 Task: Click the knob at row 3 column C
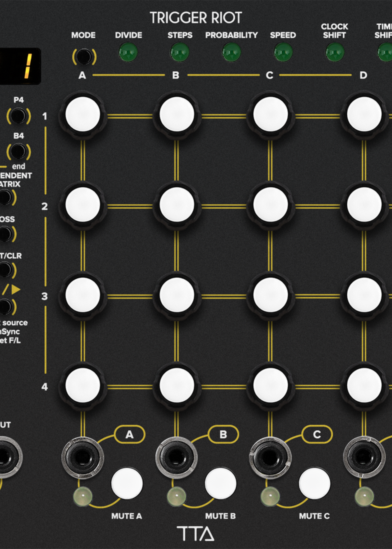(270, 295)
